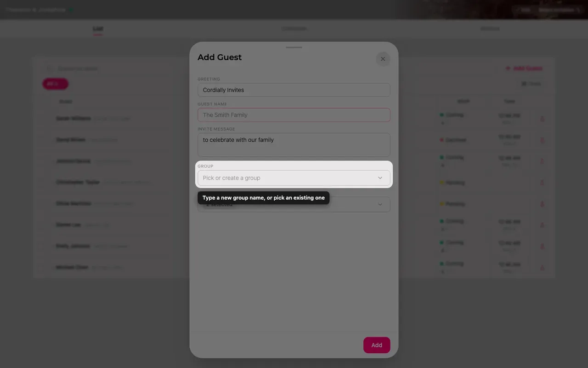Click the delete icon for Olivia Martinez row

tap(542, 204)
